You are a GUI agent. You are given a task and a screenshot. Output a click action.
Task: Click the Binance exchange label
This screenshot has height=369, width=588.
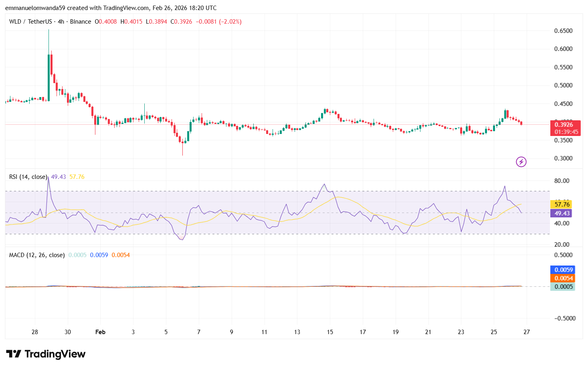pos(80,22)
